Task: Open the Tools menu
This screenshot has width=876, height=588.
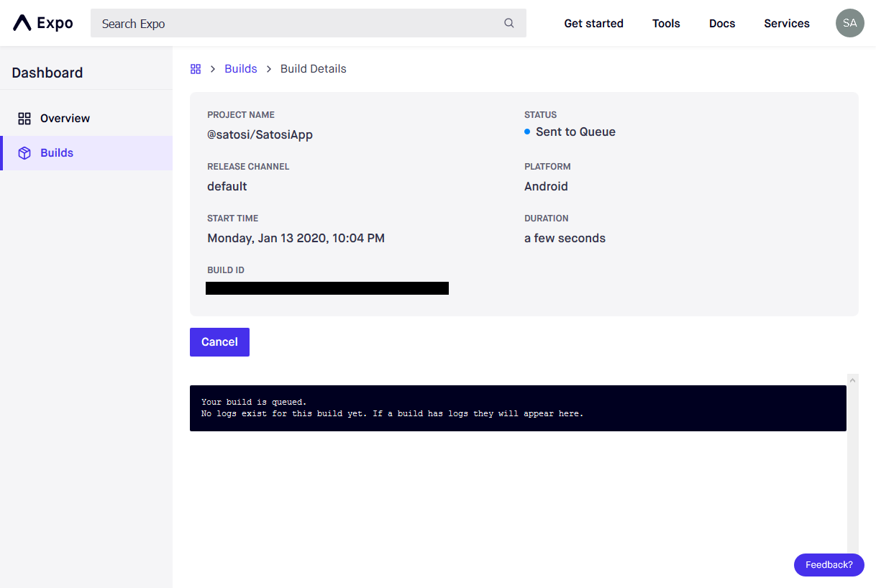Action: click(x=666, y=23)
